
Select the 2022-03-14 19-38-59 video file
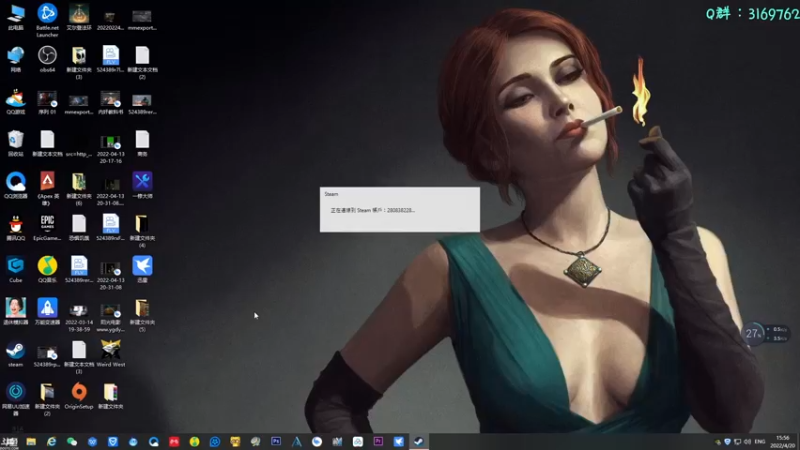click(79, 317)
